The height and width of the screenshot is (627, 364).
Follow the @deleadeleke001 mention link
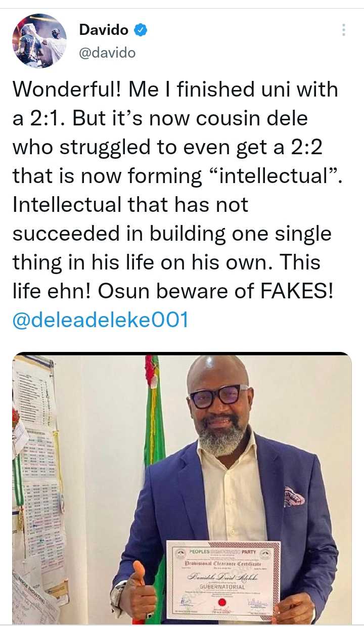pos(101,320)
